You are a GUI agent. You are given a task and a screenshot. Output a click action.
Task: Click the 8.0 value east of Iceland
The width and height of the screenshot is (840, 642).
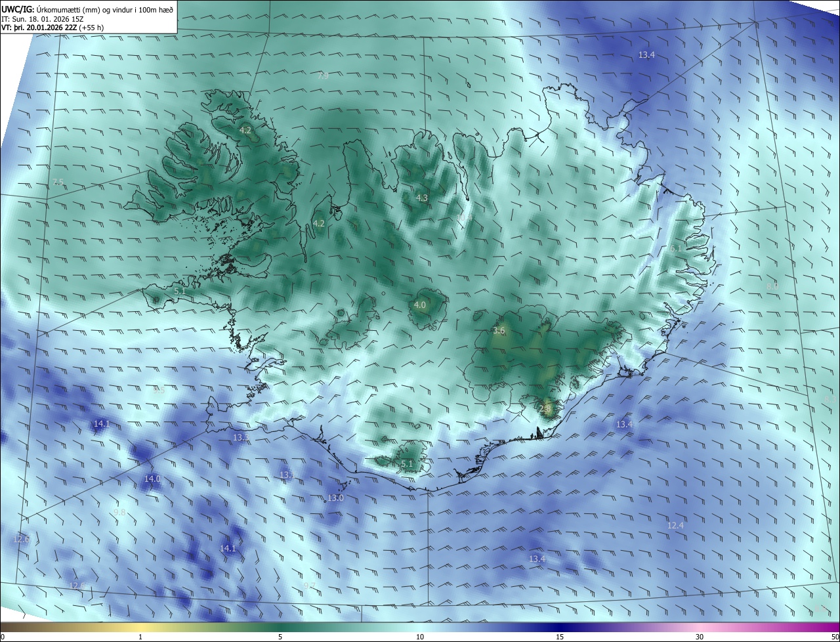click(772, 287)
